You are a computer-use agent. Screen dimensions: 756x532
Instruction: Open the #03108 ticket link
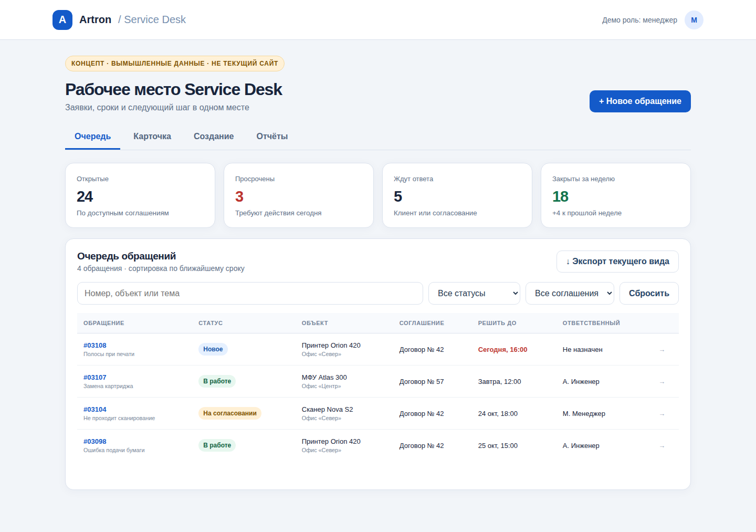pyautogui.click(x=95, y=346)
